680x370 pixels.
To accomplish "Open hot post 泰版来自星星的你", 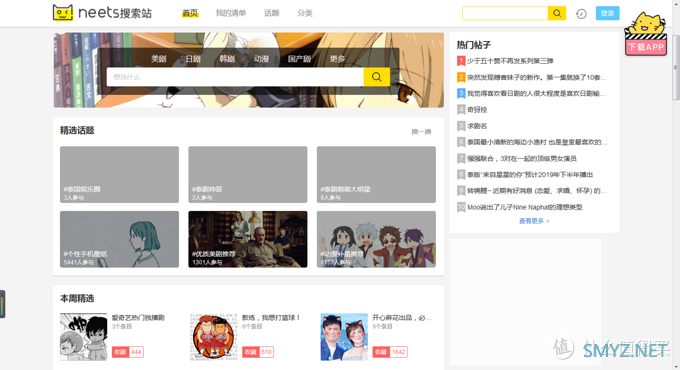I will 530,175.
